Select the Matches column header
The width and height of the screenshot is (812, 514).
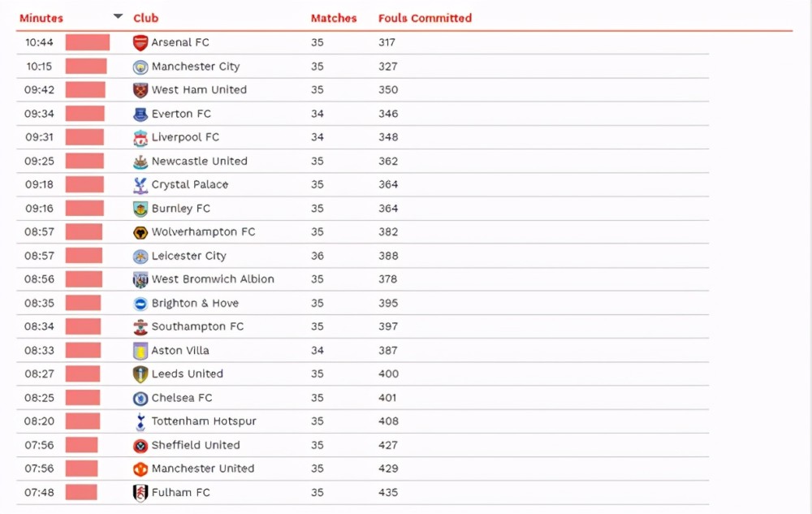pyautogui.click(x=334, y=18)
